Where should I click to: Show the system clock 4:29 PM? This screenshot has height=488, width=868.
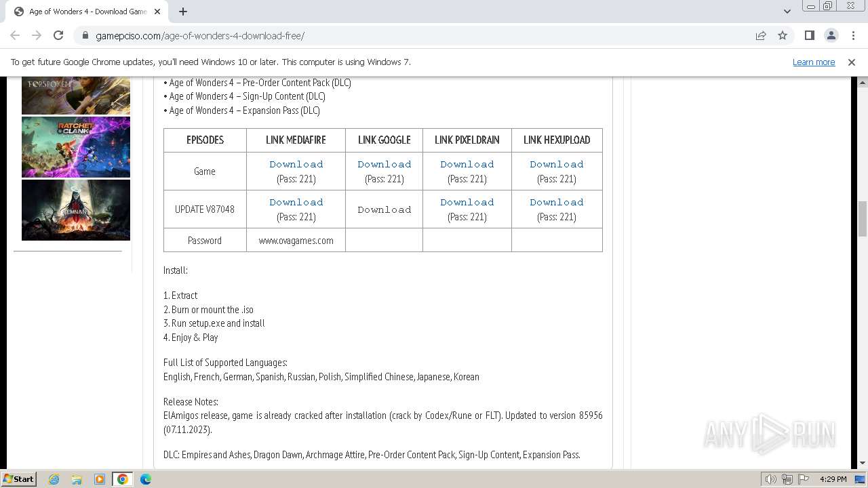tap(833, 479)
